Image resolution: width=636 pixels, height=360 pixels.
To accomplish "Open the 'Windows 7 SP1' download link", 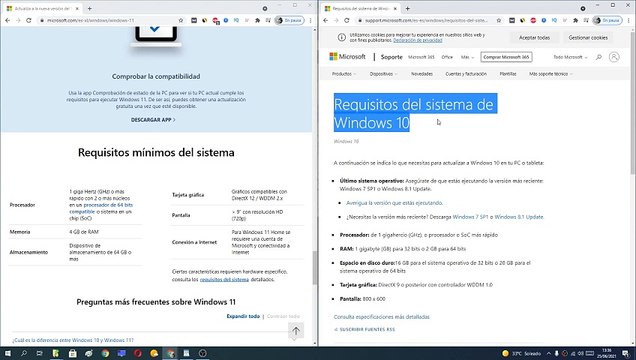I will pyautogui.click(x=470, y=217).
